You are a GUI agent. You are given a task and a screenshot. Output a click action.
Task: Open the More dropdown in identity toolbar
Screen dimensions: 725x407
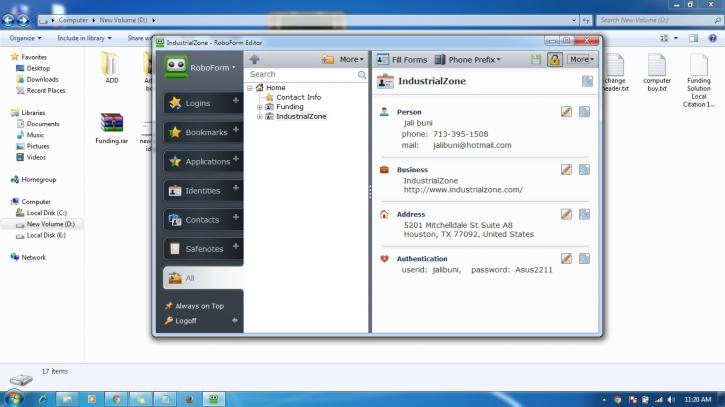(582, 59)
